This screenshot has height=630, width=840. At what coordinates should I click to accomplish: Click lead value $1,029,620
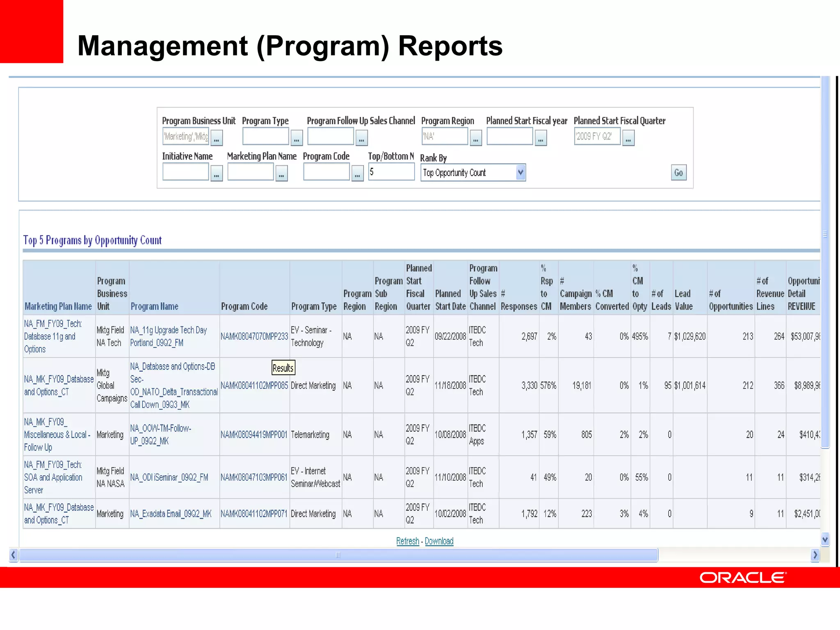click(x=690, y=336)
